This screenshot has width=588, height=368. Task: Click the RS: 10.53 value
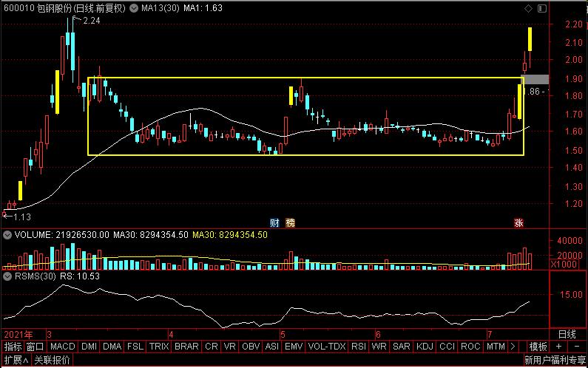pyautogui.click(x=80, y=276)
